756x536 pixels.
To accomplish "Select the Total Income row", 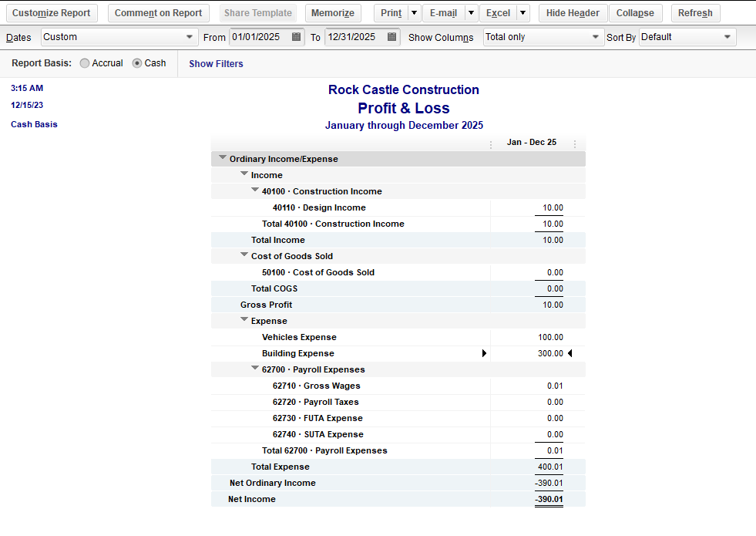I will click(398, 241).
